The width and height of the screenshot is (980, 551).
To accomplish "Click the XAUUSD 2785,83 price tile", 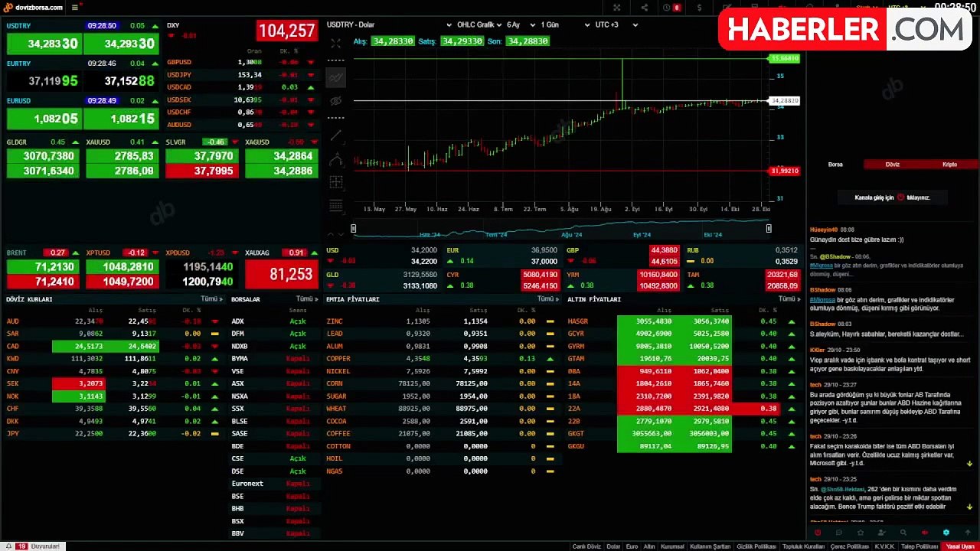I will click(122, 156).
